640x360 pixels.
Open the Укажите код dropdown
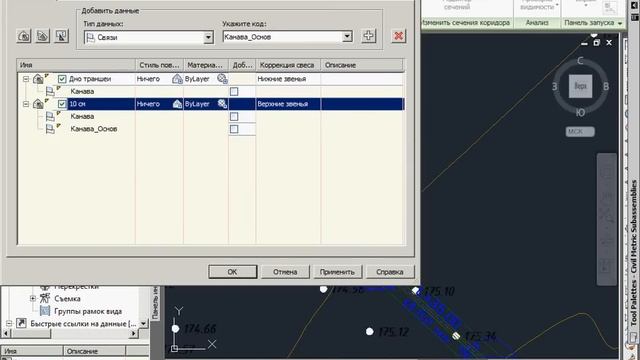[x=347, y=37]
